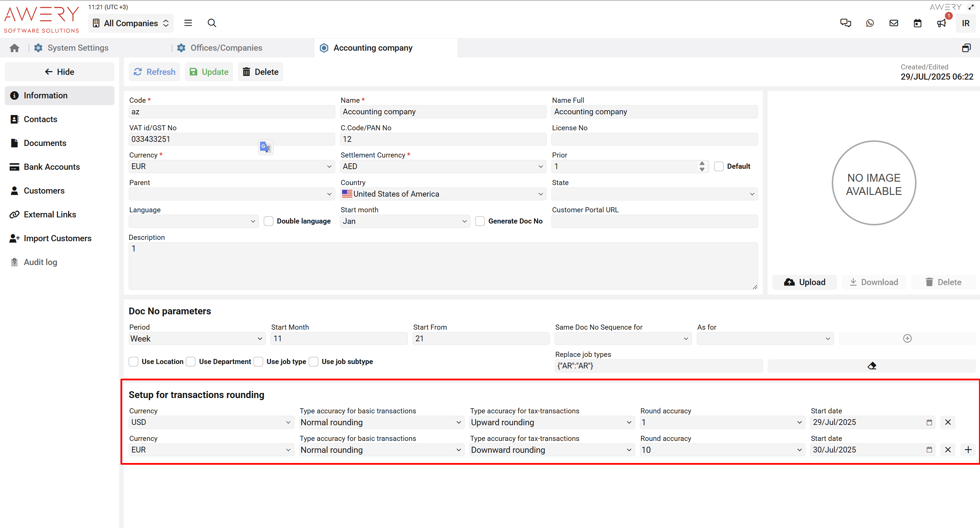
Task: Enable Use job subtype checkbox
Action: [x=314, y=362]
